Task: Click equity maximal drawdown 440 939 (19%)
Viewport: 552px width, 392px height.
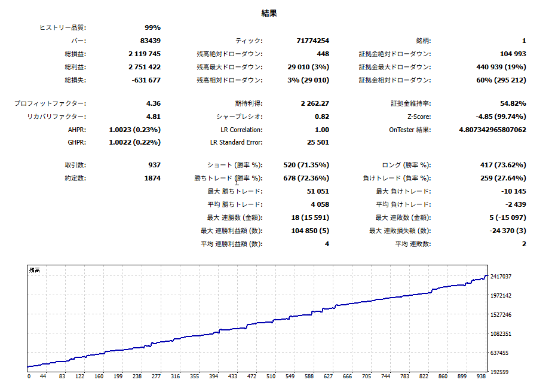Action: [x=501, y=67]
